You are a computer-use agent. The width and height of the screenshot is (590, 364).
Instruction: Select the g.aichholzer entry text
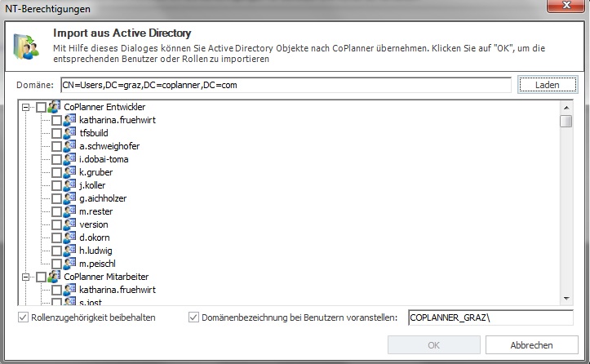pyautogui.click(x=103, y=198)
